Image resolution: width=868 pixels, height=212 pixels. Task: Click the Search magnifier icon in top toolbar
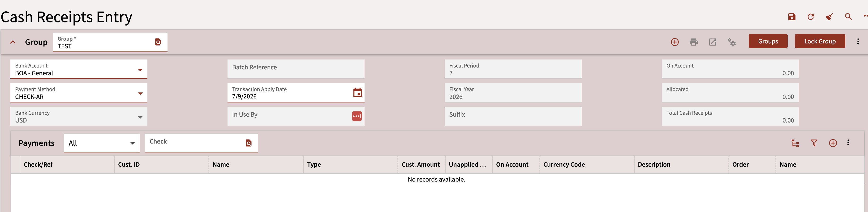[x=848, y=17]
